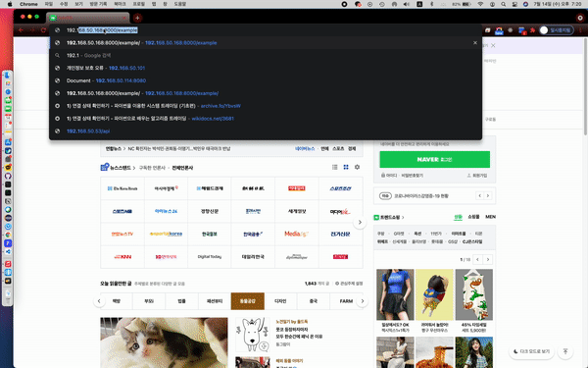Open the volume control in menu bar
The image size is (588, 368).
click(407, 4)
